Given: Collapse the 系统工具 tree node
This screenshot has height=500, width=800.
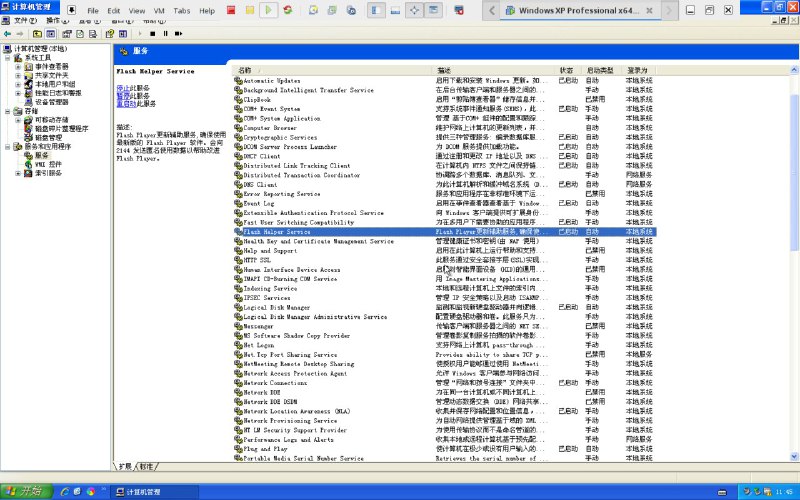Looking at the screenshot, I should 8,58.
